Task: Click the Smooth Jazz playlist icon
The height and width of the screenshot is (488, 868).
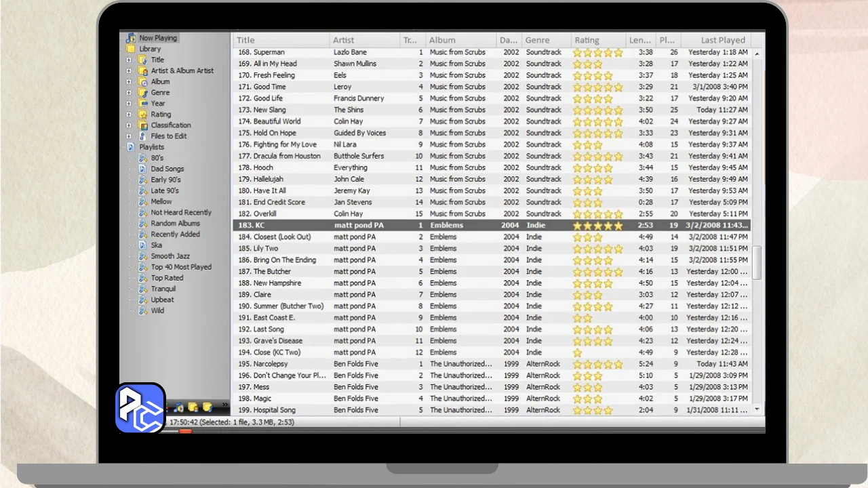Action: 143,256
